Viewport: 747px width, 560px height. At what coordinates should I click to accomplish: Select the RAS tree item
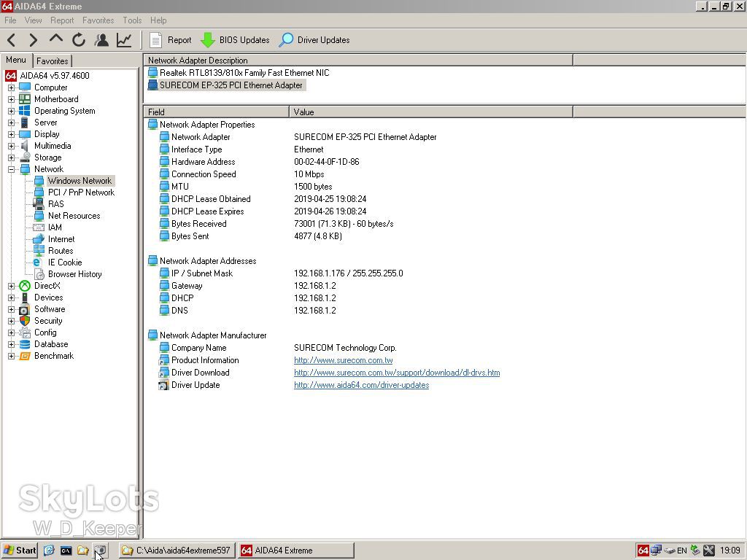pyautogui.click(x=55, y=204)
